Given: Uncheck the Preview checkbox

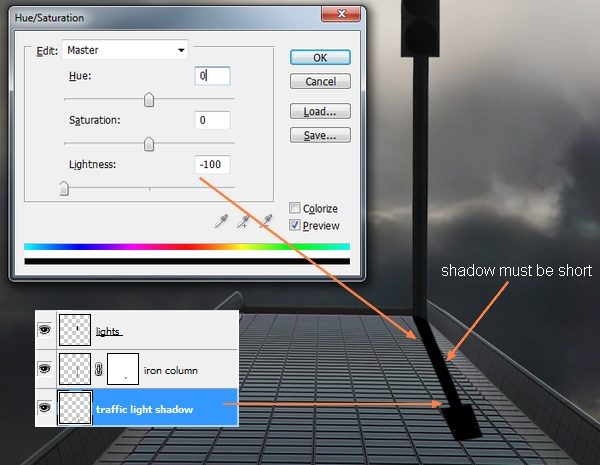Looking at the screenshot, I should point(294,225).
